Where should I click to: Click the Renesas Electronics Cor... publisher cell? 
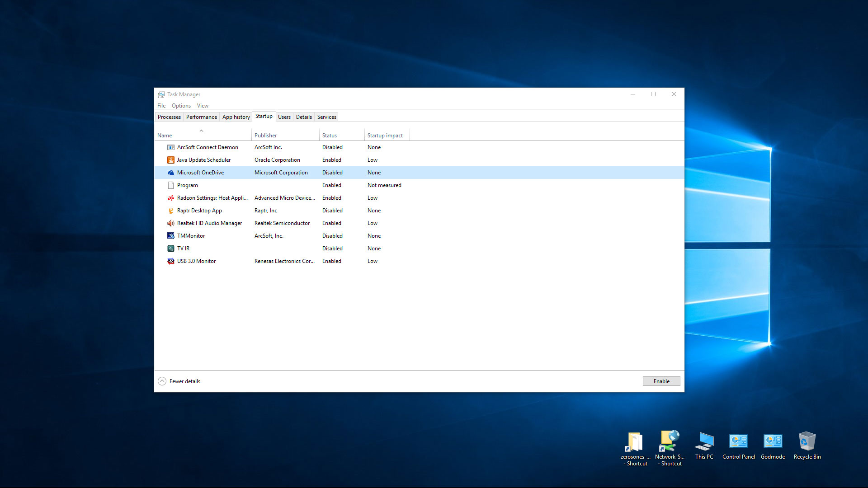coord(284,261)
